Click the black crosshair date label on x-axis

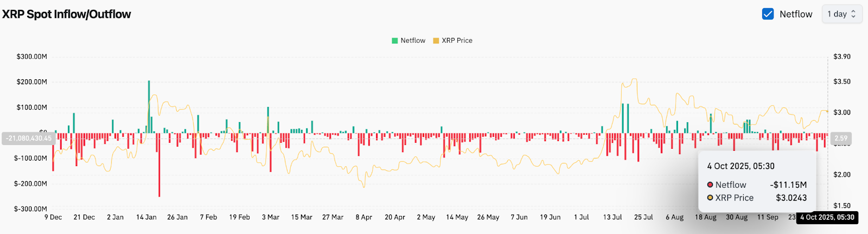click(827, 217)
